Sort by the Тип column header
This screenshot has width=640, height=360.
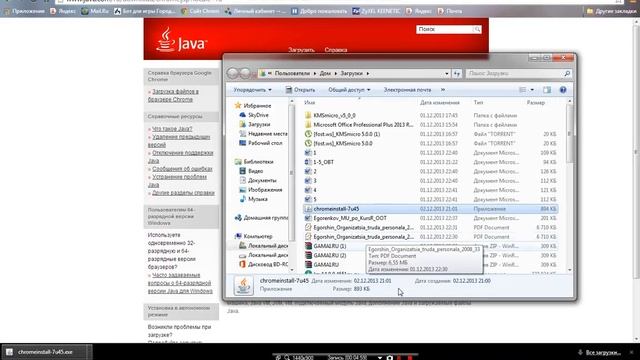click(x=478, y=103)
